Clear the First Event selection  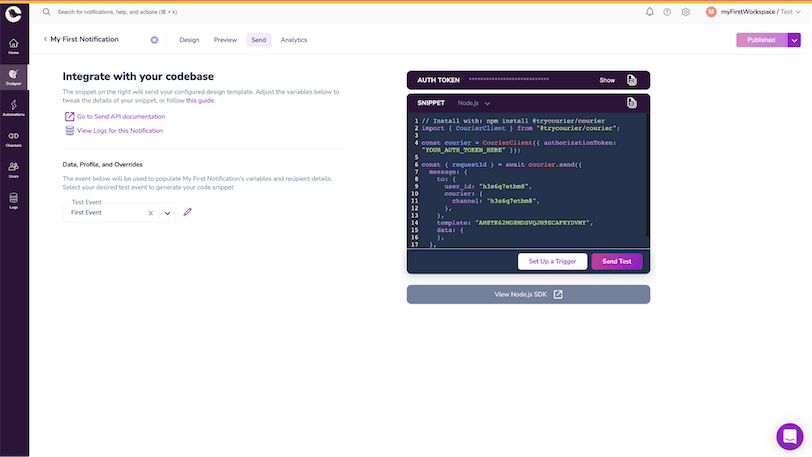tap(151, 213)
